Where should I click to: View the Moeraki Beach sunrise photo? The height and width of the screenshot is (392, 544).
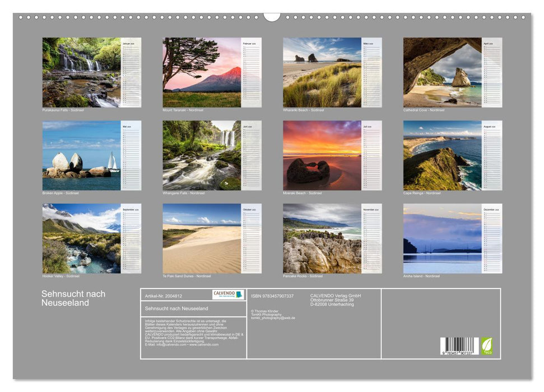(x=322, y=156)
